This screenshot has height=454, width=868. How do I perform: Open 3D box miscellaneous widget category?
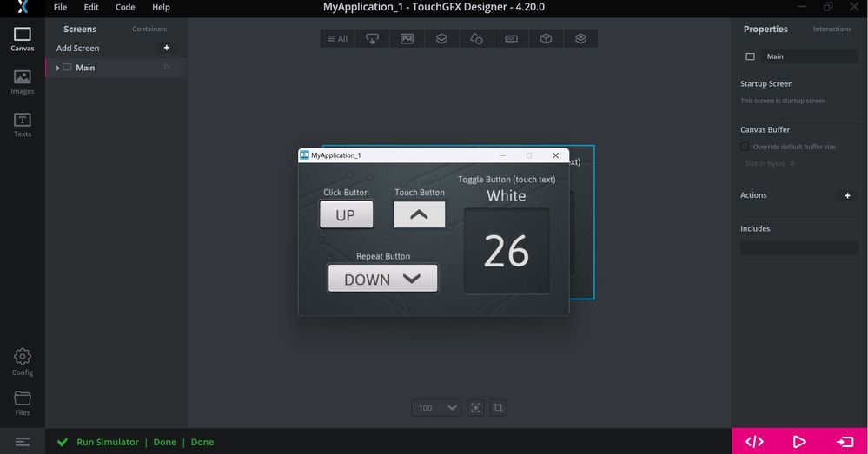[546, 39]
